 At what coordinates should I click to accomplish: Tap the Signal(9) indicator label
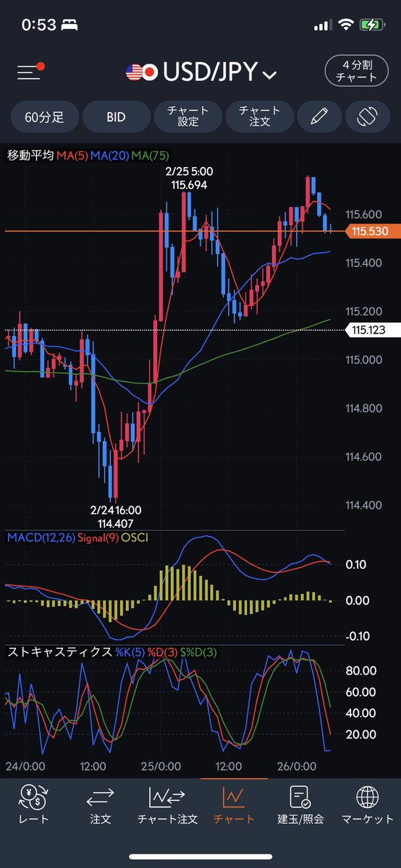[x=100, y=538]
